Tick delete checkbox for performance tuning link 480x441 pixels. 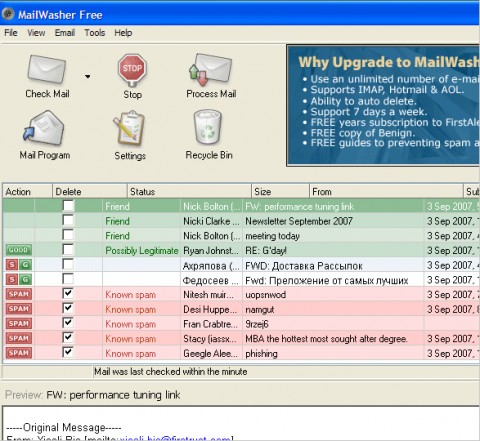click(68, 205)
